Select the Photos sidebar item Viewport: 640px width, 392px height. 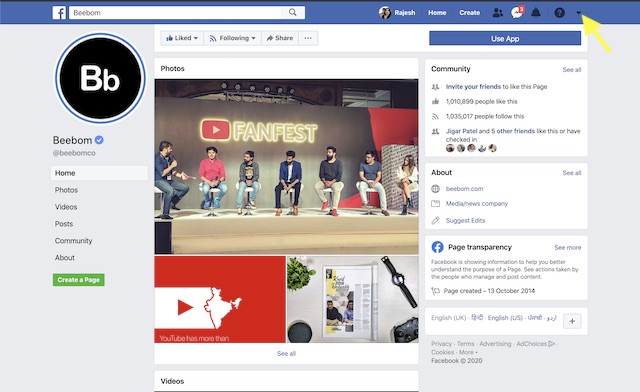pyautogui.click(x=66, y=190)
